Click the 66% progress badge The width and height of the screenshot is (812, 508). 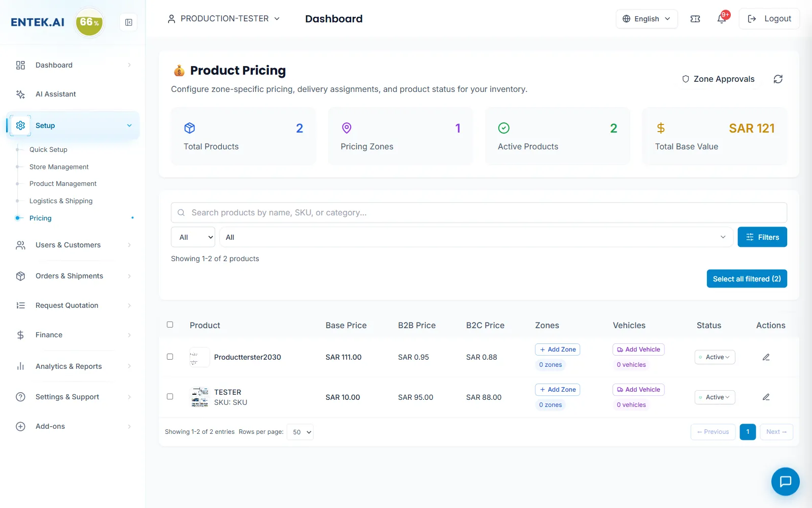pyautogui.click(x=89, y=22)
